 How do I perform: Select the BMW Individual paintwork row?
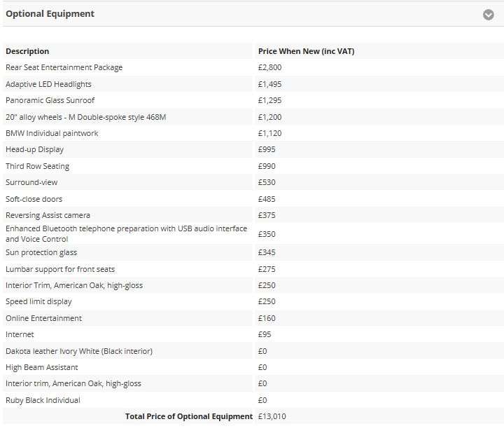[x=253, y=133]
